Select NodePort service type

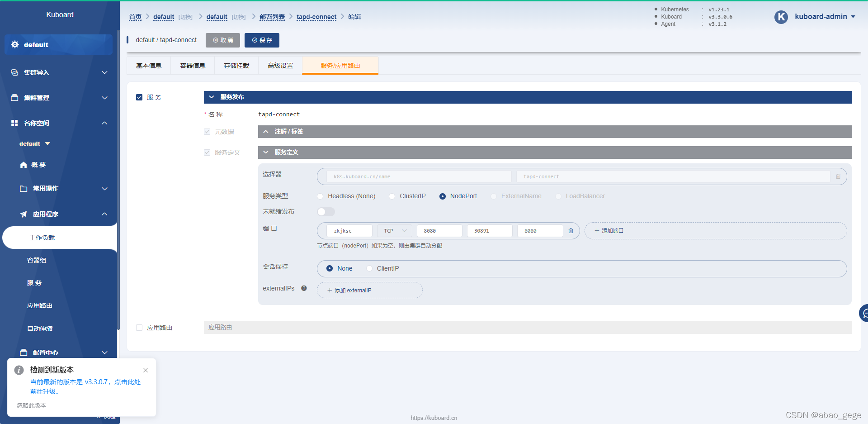tap(443, 196)
